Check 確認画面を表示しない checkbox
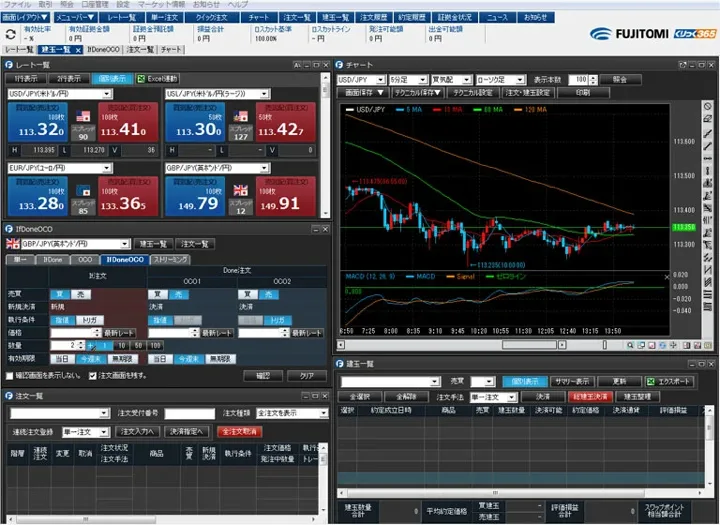720x525 pixels. (x=9, y=376)
